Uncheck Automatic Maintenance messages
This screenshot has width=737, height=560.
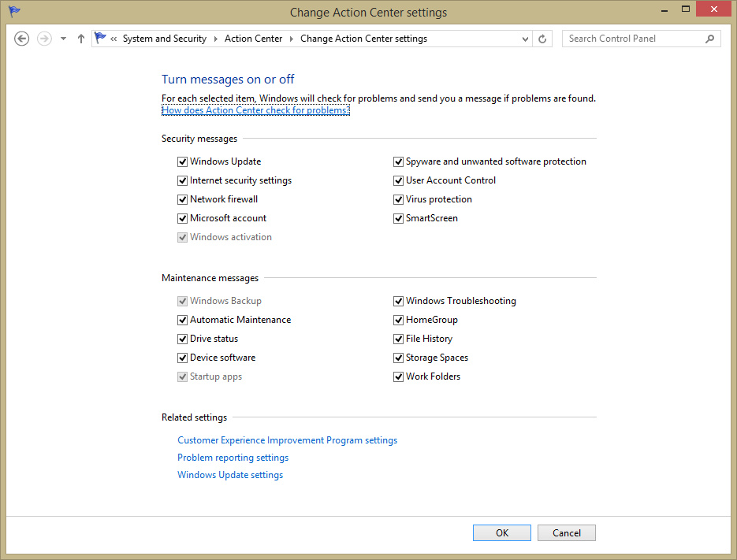click(x=182, y=320)
